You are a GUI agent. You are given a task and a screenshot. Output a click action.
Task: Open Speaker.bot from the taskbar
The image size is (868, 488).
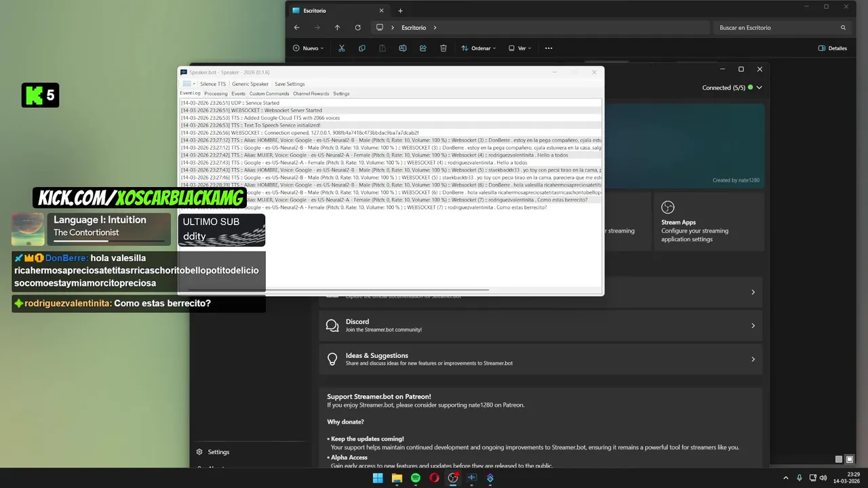pos(471,478)
